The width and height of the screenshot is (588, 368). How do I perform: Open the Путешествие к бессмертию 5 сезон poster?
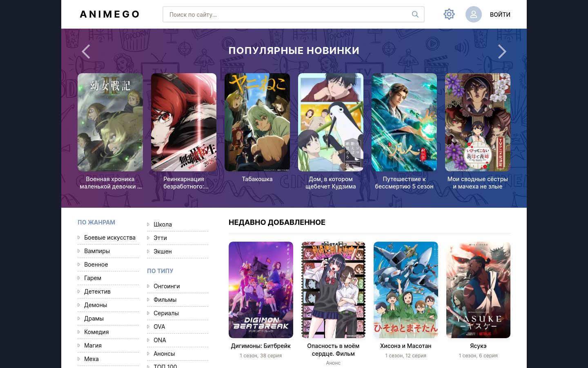404,122
